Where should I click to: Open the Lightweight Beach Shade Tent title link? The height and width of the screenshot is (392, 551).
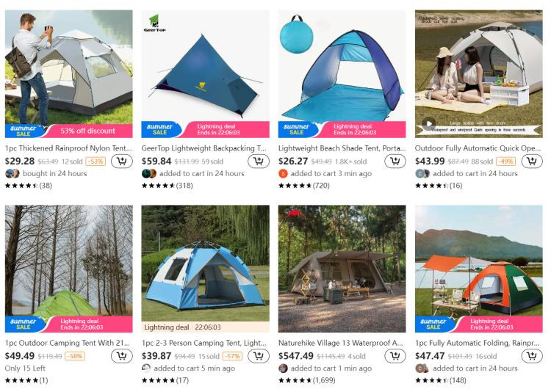point(342,148)
